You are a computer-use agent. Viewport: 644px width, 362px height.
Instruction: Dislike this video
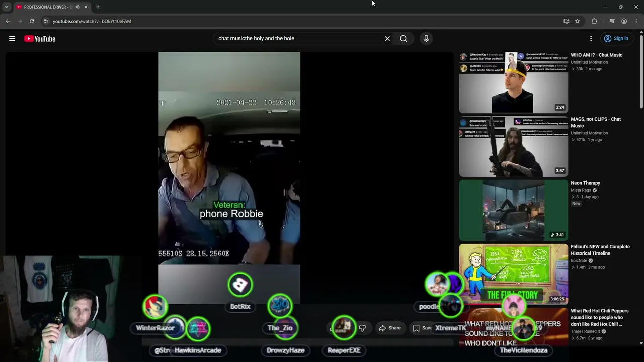click(362, 328)
